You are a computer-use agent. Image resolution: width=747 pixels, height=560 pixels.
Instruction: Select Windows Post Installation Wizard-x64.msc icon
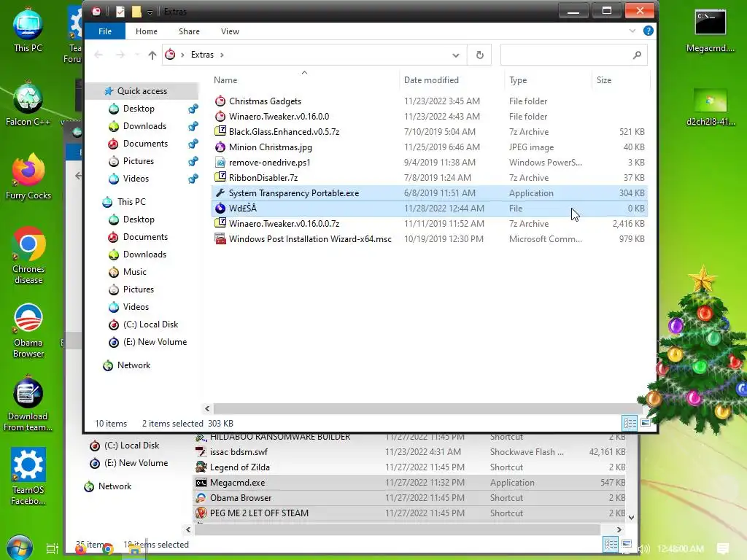(220, 239)
